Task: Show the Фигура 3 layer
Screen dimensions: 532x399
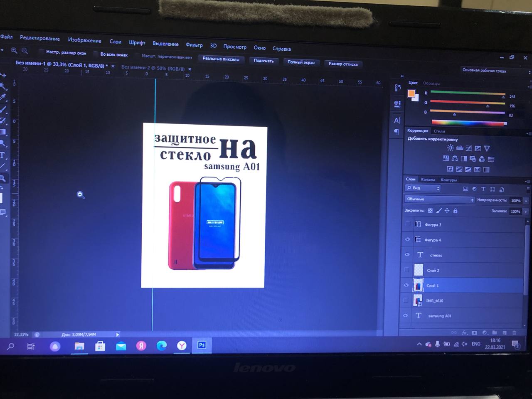Action: pos(408,224)
